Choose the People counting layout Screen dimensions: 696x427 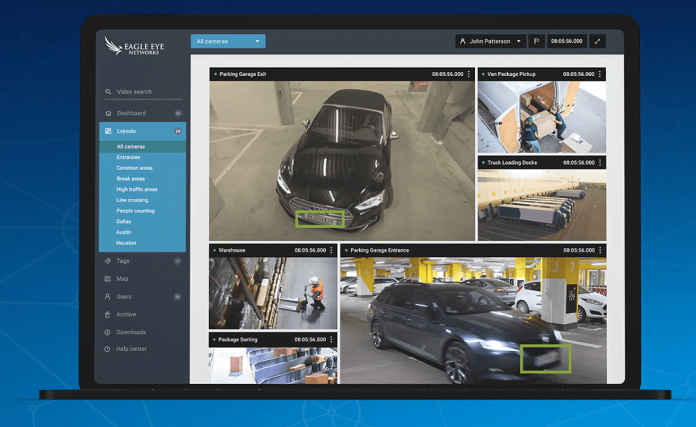click(135, 211)
